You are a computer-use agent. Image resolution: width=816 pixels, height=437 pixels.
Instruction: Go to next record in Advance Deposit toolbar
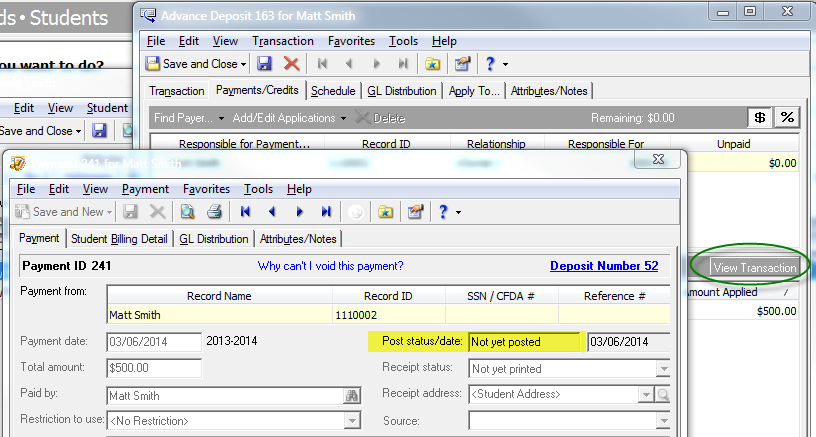(376, 64)
